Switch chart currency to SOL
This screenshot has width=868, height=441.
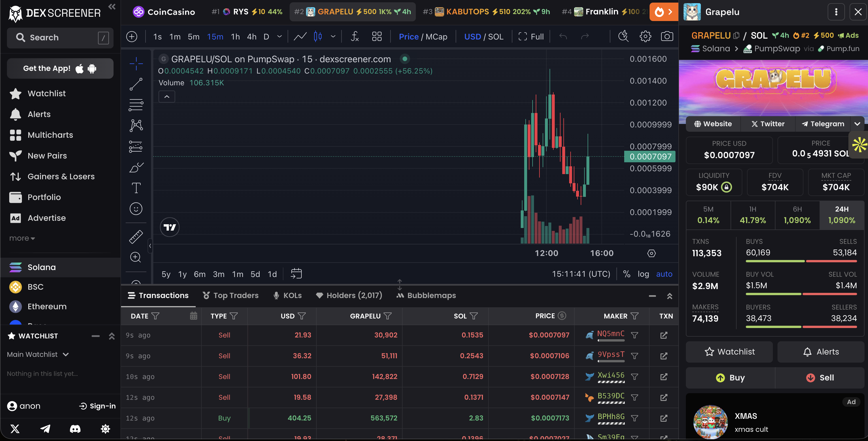pos(496,36)
